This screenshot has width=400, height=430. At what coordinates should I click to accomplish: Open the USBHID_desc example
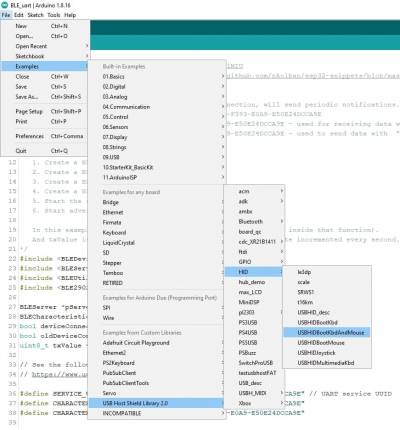point(327,312)
